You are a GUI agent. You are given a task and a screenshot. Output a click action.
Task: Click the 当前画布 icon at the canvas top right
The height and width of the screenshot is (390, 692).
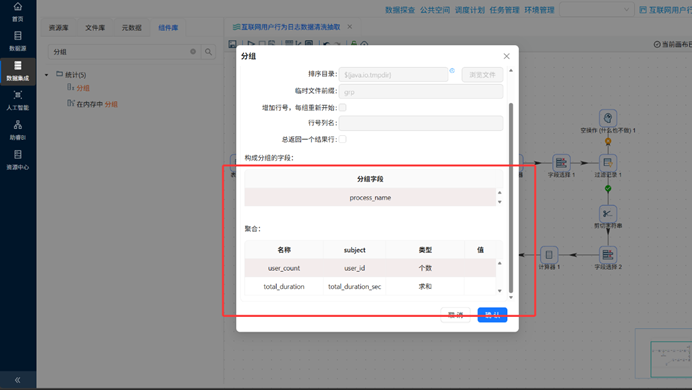[657, 44]
